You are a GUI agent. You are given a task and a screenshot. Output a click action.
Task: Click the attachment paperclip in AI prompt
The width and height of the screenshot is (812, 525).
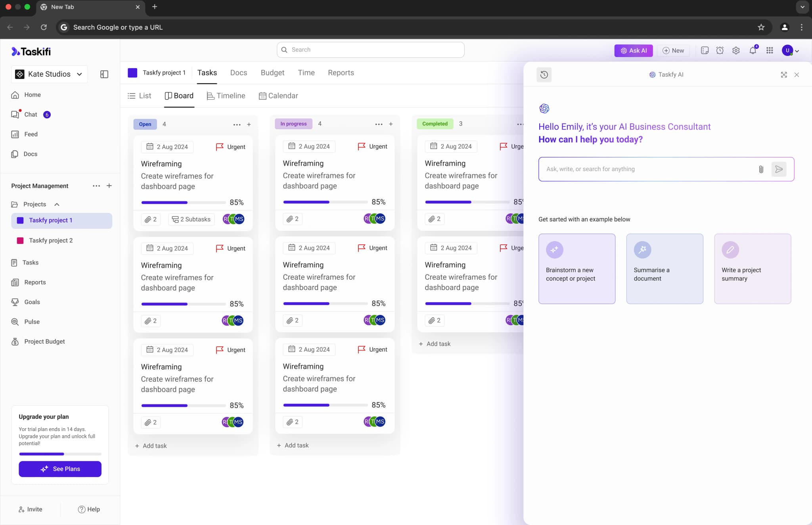click(761, 169)
